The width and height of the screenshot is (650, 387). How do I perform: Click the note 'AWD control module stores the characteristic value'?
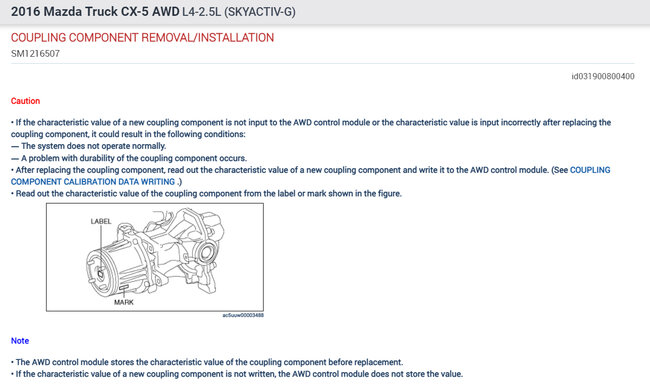coord(207,362)
